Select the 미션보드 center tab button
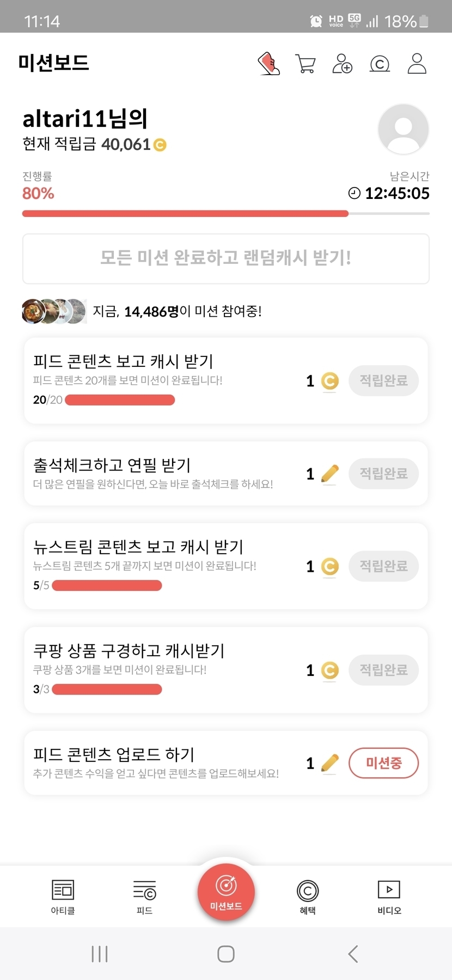Image resolution: width=452 pixels, height=980 pixels. pos(226,892)
